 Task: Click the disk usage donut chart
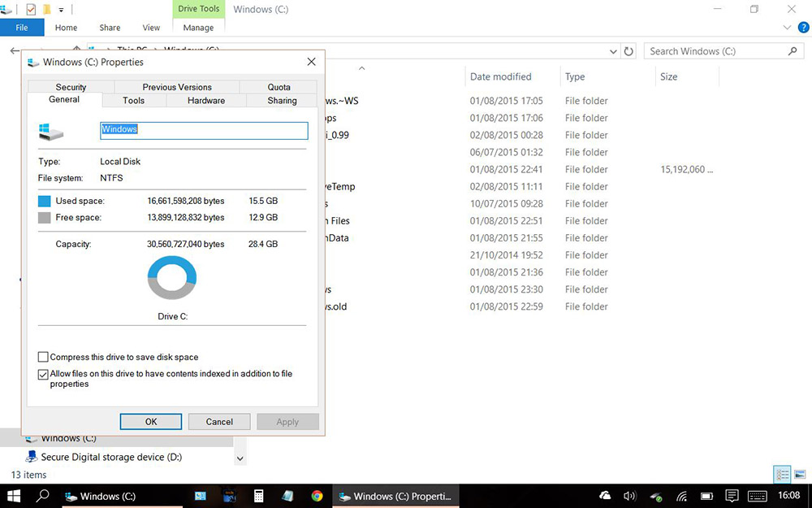tap(172, 277)
